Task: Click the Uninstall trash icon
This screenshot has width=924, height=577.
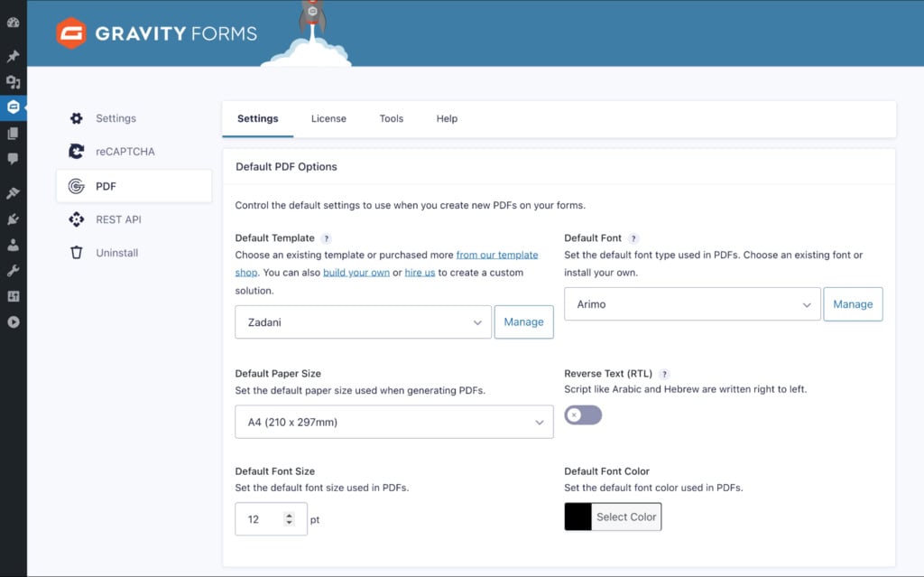Action: coord(77,253)
